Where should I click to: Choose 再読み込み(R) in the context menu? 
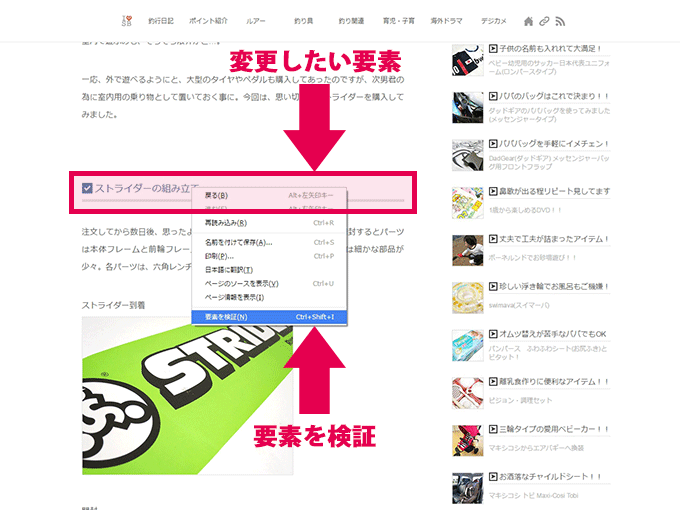(269, 223)
